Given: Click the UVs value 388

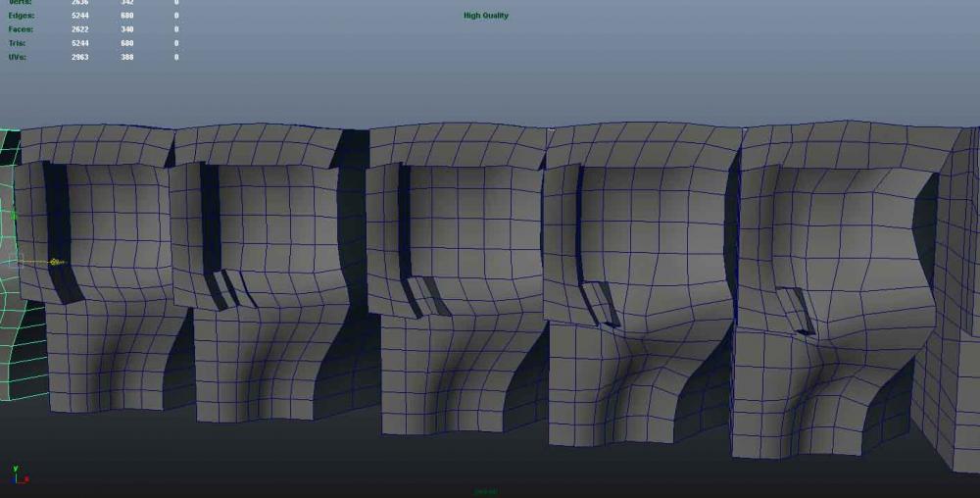Looking at the screenshot, I should 126,57.
